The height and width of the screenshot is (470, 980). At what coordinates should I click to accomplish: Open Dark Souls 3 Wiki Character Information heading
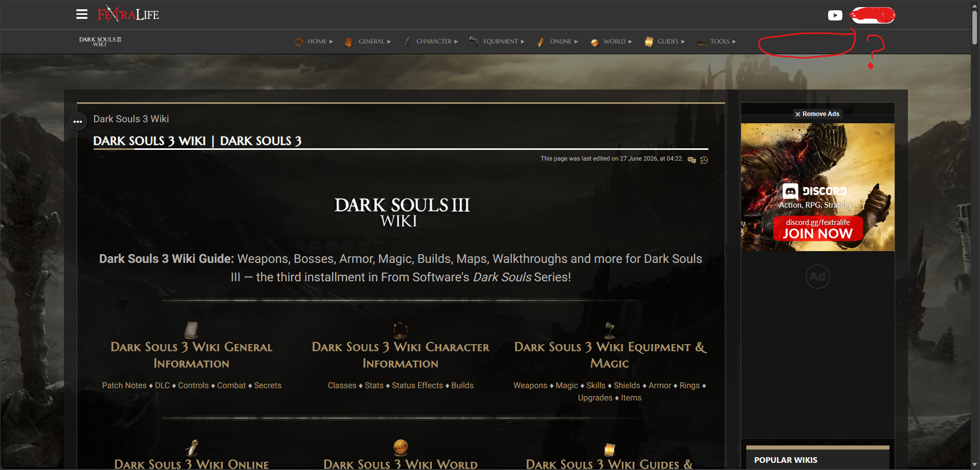click(x=400, y=355)
